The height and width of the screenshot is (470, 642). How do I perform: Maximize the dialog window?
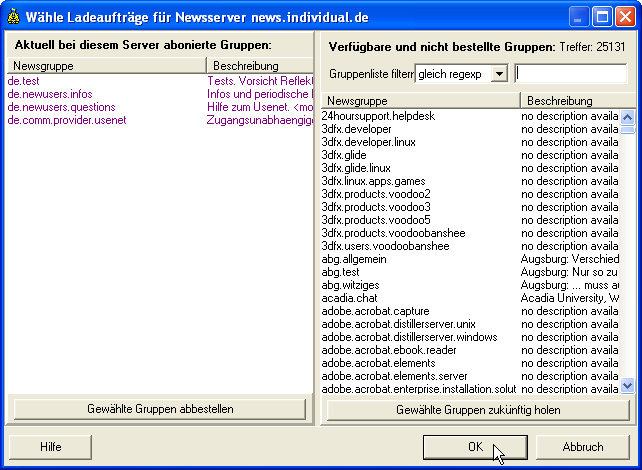tap(605, 17)
